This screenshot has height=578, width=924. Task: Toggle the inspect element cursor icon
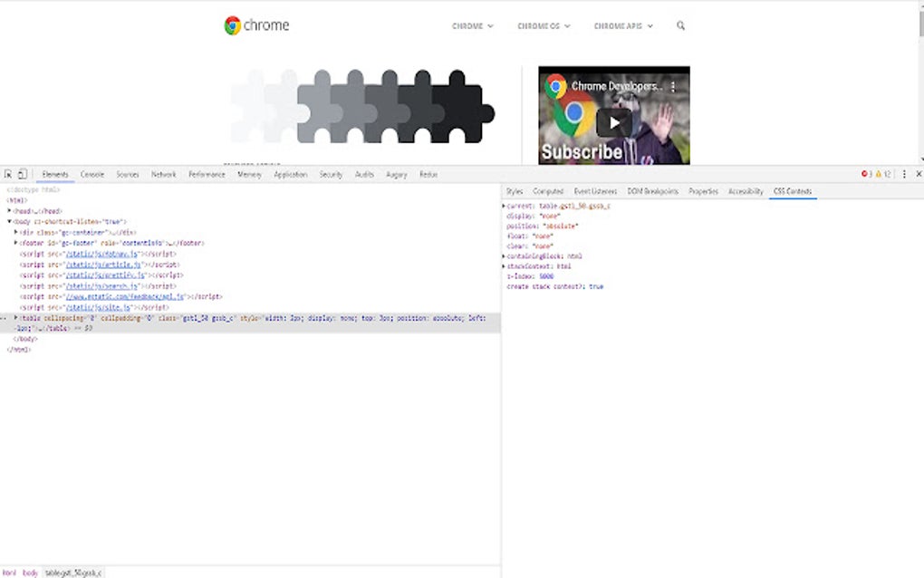pos(7,174)
